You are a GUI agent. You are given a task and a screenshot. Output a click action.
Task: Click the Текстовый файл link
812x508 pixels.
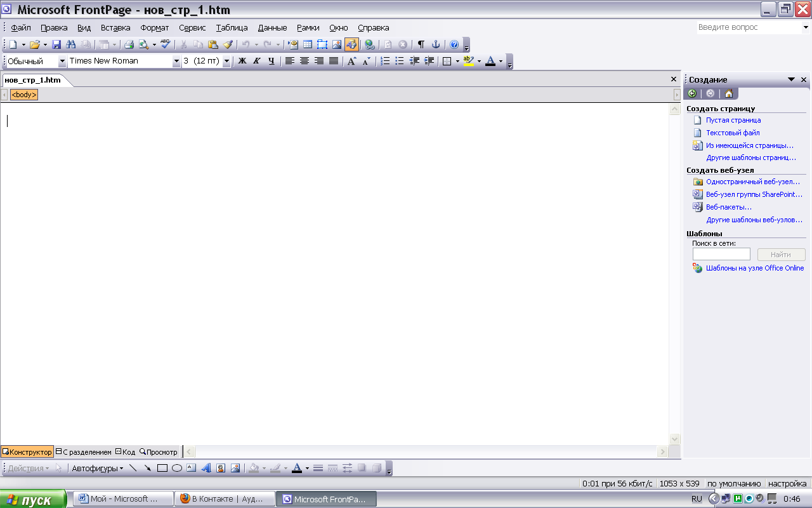pyautogui.click(x=733, y=133)
